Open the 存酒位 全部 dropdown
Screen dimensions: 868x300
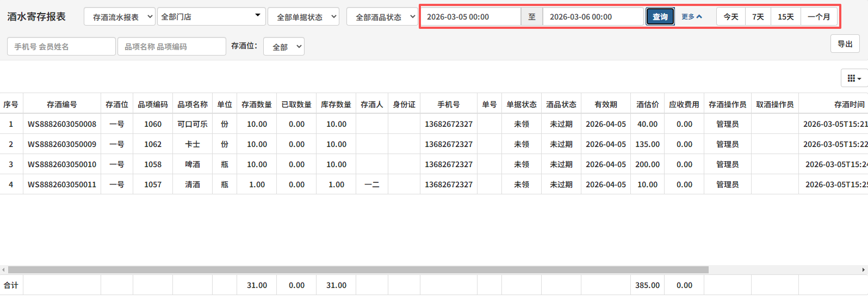283,47
